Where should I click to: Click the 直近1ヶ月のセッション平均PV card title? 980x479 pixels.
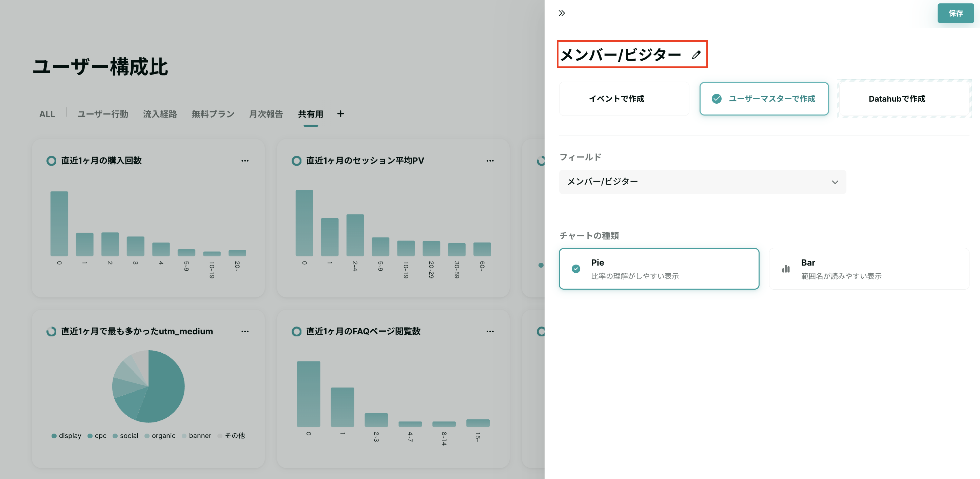point(365,161)
